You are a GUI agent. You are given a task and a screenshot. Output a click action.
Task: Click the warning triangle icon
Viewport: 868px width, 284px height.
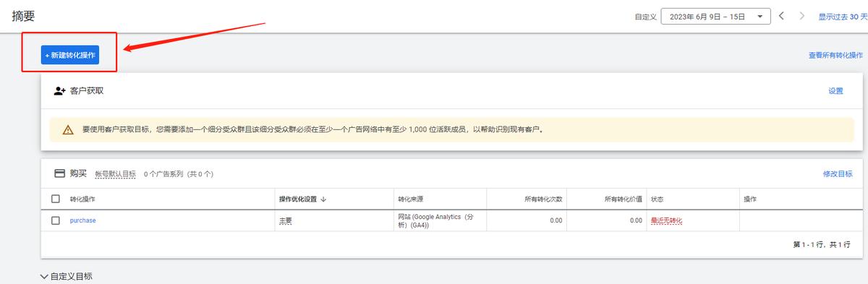click(68, 130)
